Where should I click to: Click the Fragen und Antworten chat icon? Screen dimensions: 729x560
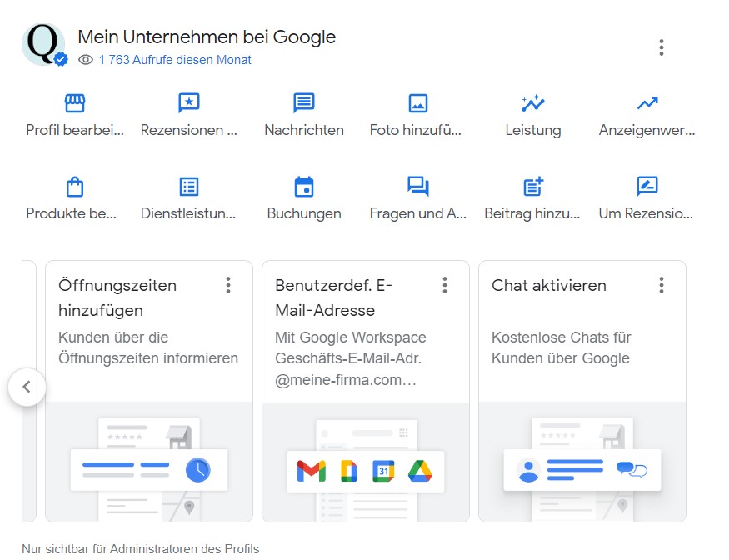pos(418,187)
